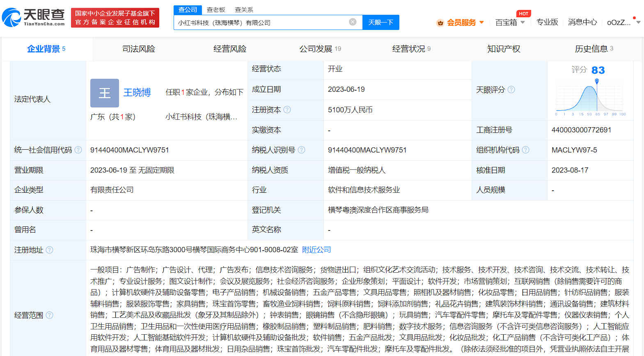
Task: Expand the 百宝箱 dropdown menu
Action: [x=510, y=23]
